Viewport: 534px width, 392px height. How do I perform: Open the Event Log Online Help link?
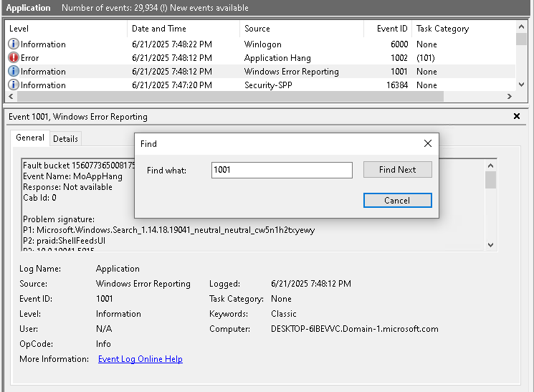(140, 359)
